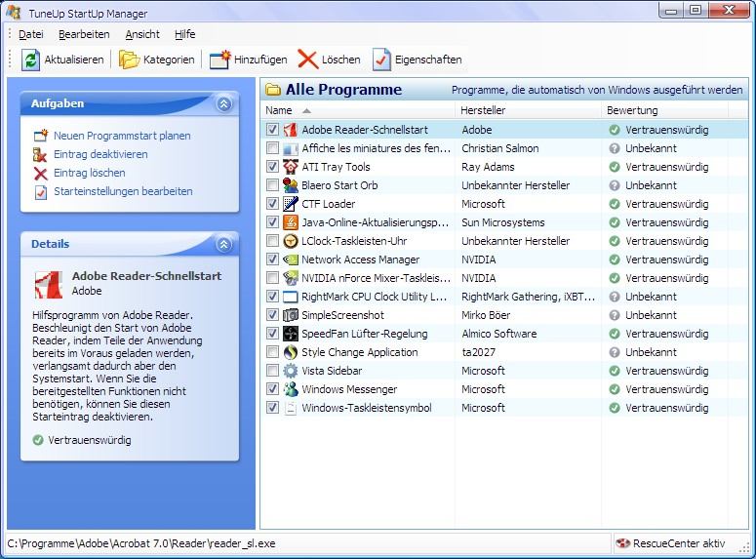Click the Blaero Start Orb icon
This screenshot has height=559, width=756.
point(291,185)
